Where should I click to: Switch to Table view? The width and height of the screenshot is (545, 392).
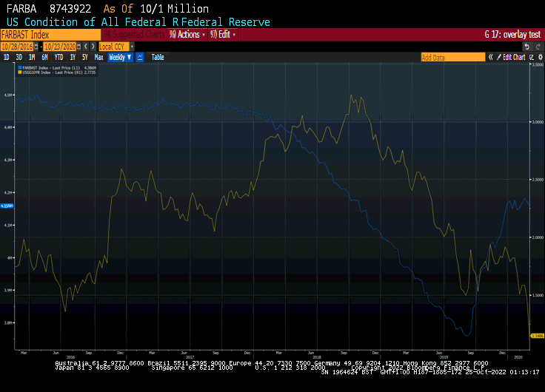158,57
